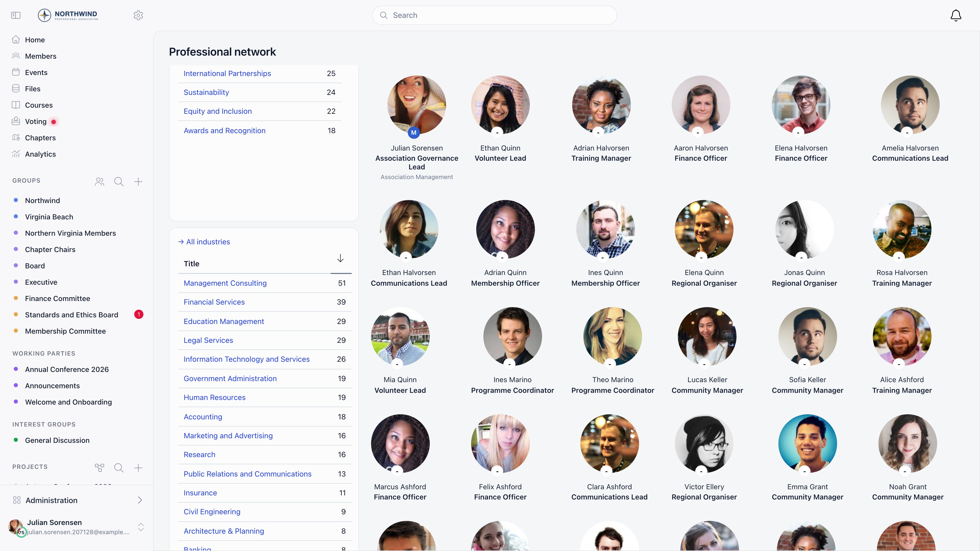Open Public Relations and Communications link
This screenshot has width=980, height=551.
[247, 474]
